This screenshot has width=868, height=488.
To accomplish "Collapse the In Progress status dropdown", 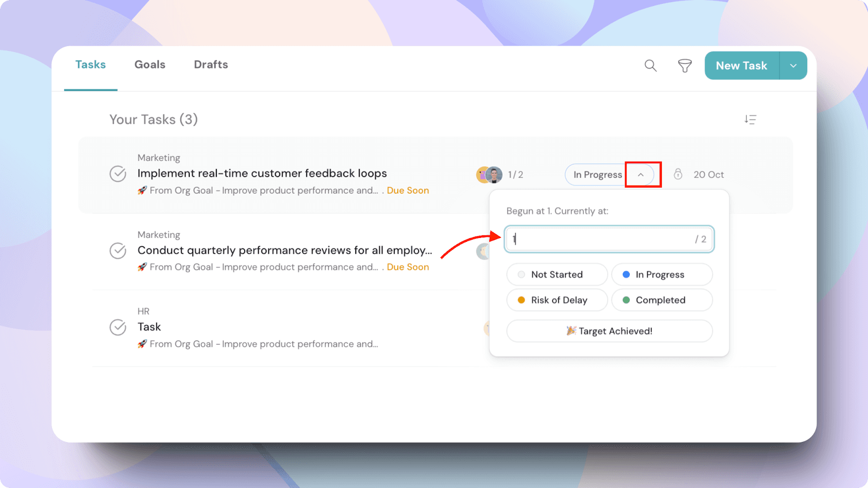I will tap(641, 175).
